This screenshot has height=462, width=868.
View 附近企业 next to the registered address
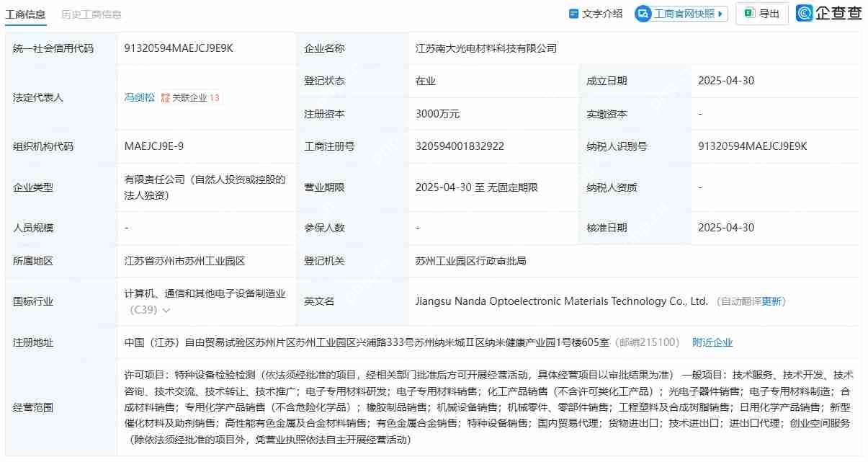(x=712, y=342)
